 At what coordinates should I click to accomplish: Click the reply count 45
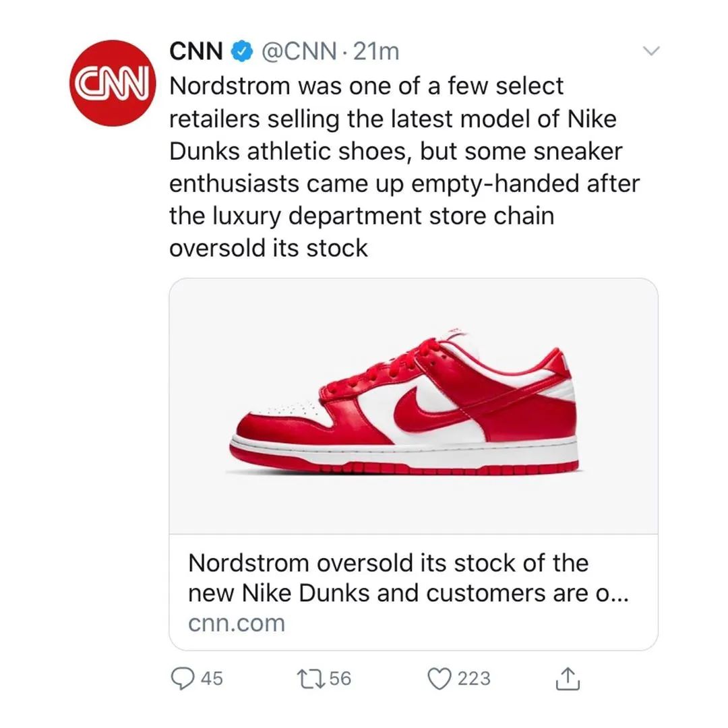click(212, 678)
